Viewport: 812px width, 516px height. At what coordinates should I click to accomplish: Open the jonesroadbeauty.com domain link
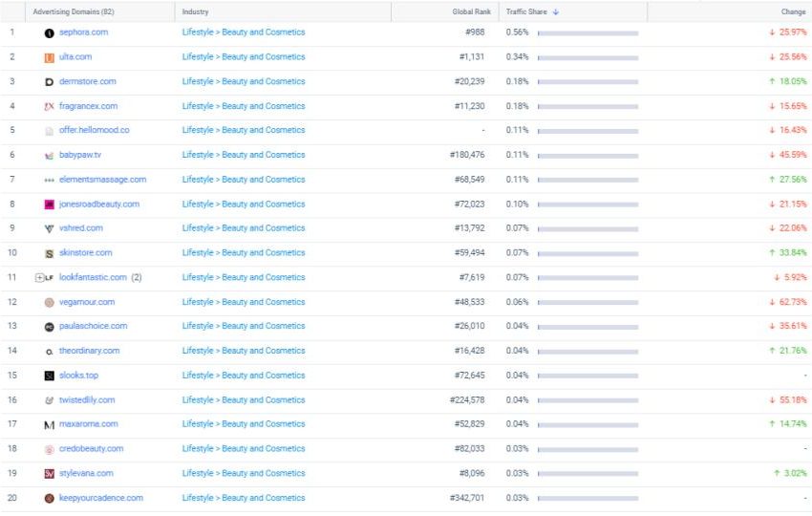tap(99, 204)
